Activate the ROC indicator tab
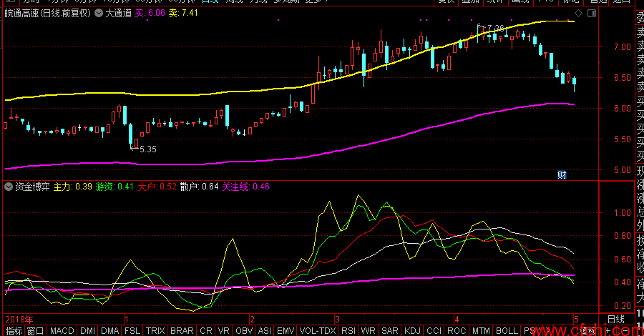The image size is (644, 336). coord(457,331)
